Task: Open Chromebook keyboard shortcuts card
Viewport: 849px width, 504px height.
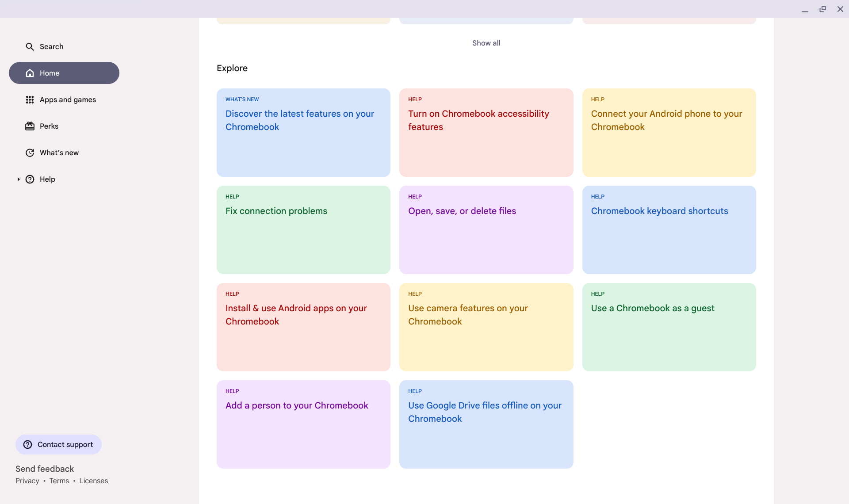Action: point(669,229)
